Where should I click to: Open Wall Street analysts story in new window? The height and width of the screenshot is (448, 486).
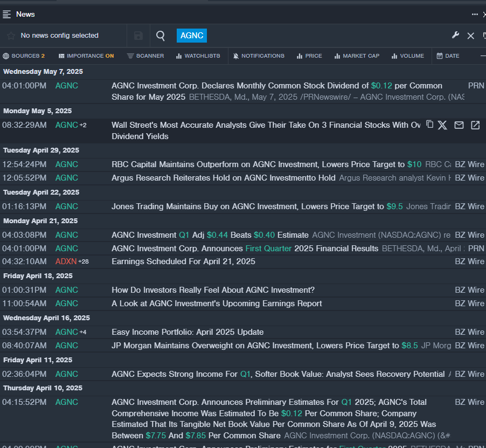point(475,125)
